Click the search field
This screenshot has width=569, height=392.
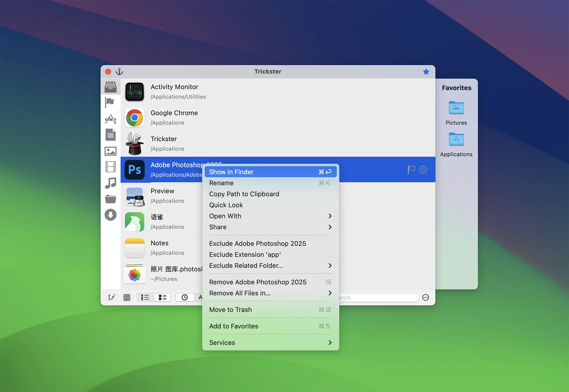point(378,298)
